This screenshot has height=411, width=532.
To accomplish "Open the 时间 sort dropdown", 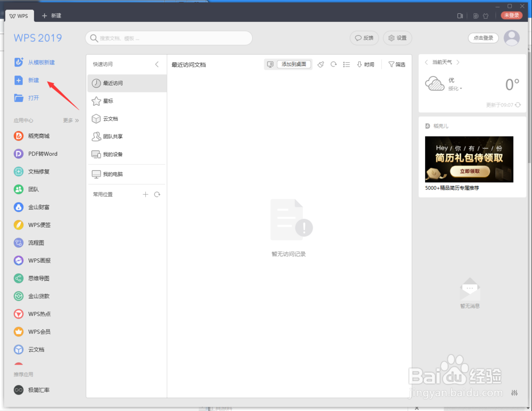I will pyautogui.click(x=365, y=64).
